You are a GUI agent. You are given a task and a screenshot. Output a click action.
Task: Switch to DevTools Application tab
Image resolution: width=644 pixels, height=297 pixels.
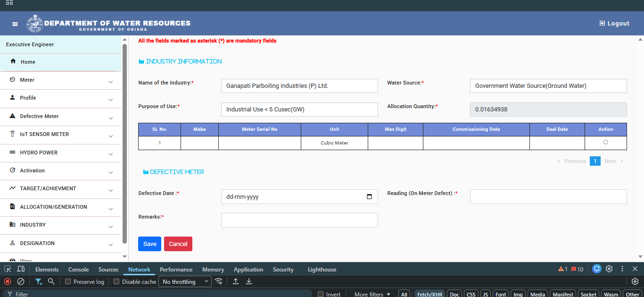pos(248,270)
